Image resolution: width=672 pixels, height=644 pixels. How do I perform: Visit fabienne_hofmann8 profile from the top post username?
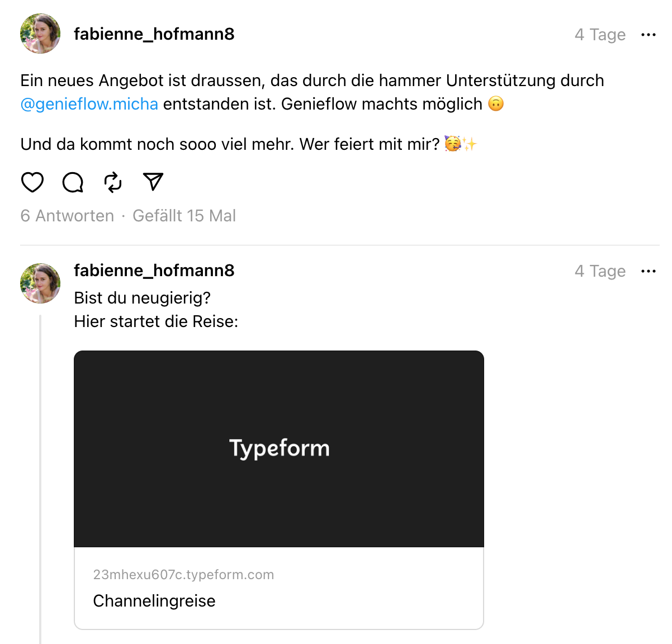coord(154,34)
